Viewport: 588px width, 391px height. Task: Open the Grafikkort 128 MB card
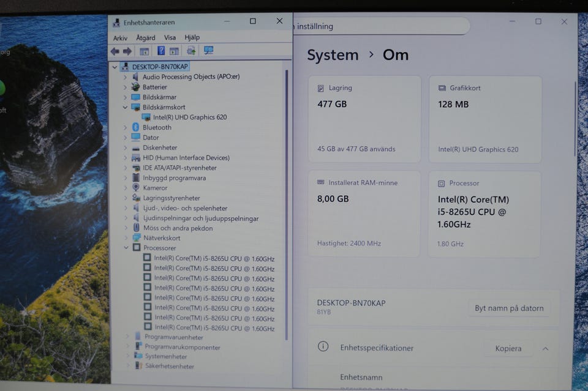(485, 119)
